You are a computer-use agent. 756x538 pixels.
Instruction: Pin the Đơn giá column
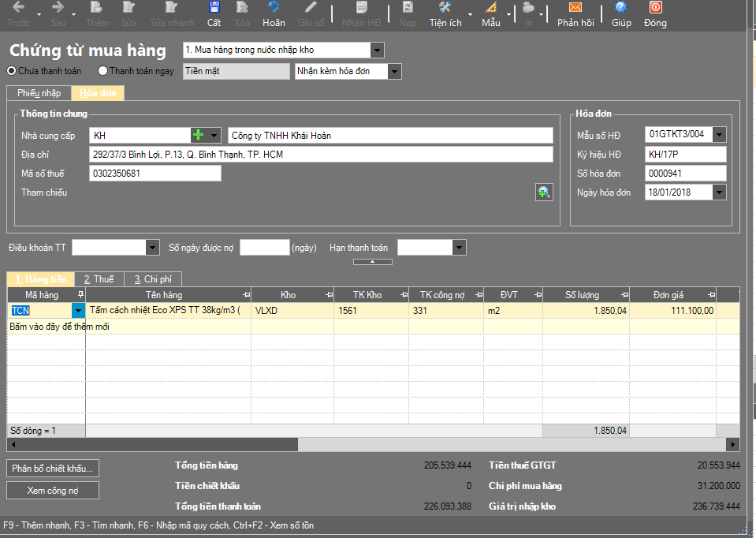(x=711, y=294)
